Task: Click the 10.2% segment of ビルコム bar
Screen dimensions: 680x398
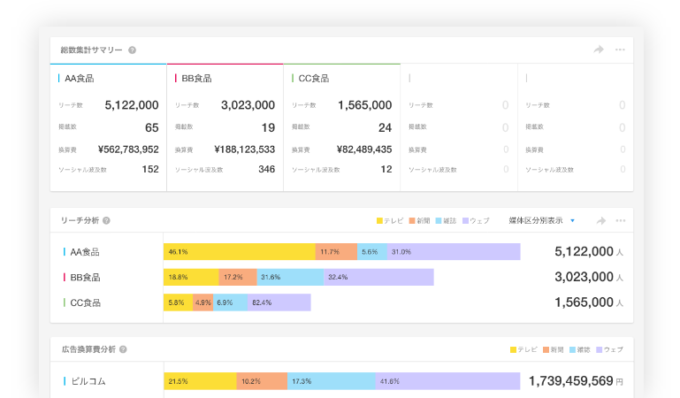Action: pyautogui.click(x=262, y=381)
